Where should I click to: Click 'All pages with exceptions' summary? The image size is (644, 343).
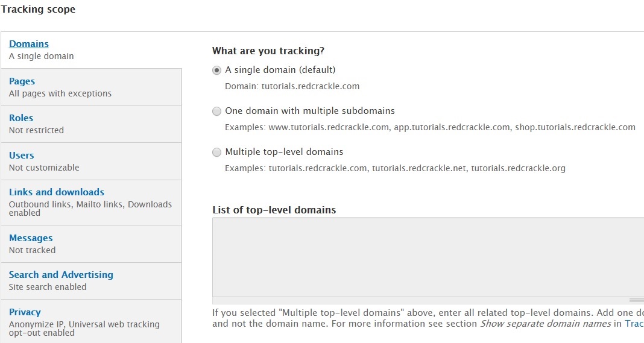60,93
